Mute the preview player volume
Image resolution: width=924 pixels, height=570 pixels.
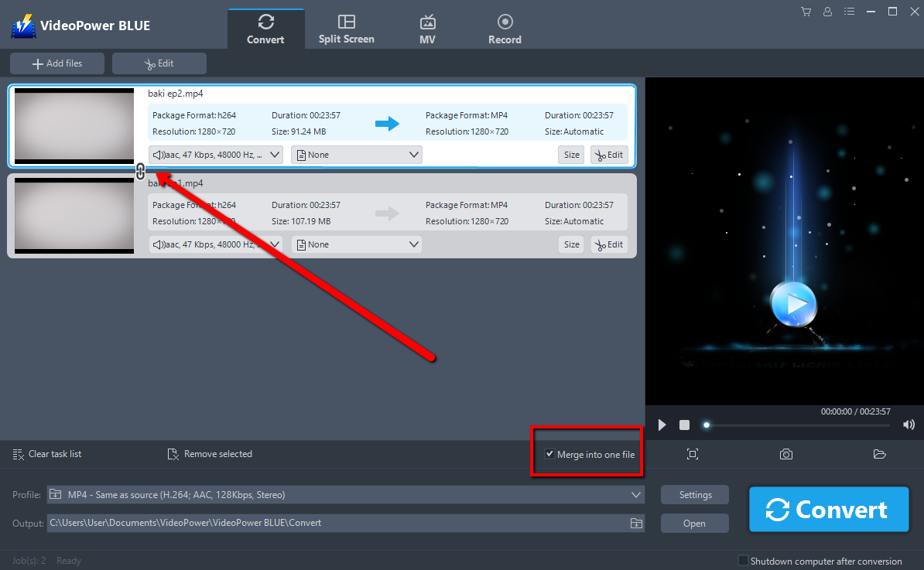tap(909, 424)
